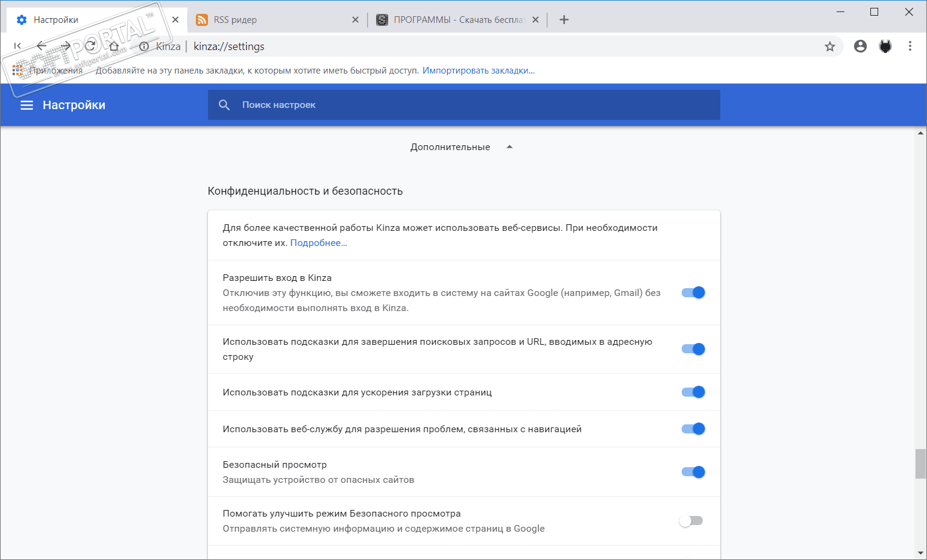This screenshot has width=927, height=560.
Task: Click the bookmark star icon
Action: 830,46
